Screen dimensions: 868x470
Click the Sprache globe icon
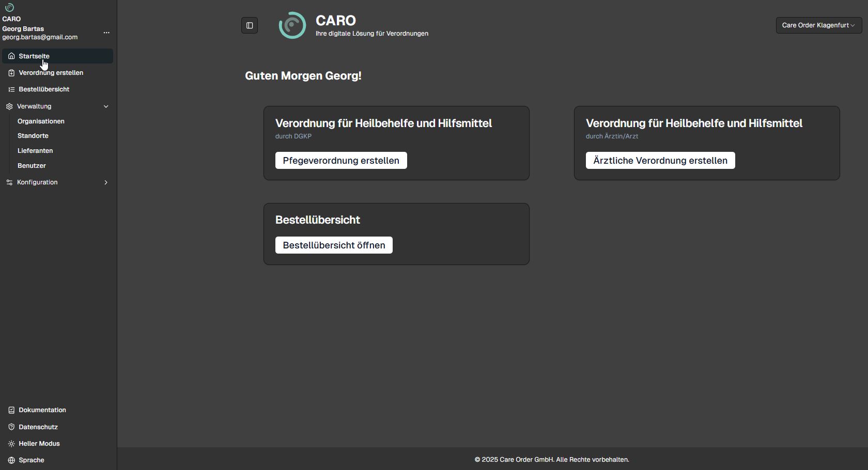[11, 460]
